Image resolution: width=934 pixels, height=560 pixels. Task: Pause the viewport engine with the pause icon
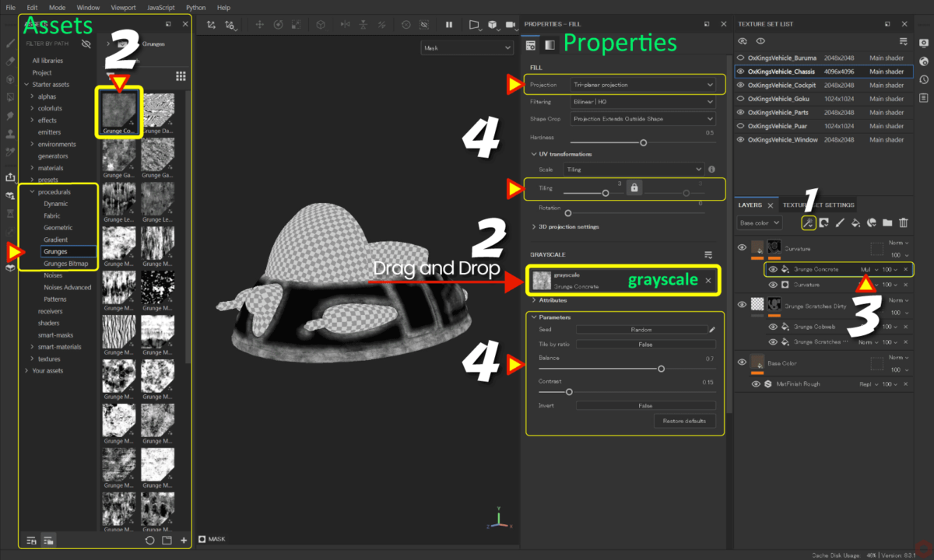point(449,24)
